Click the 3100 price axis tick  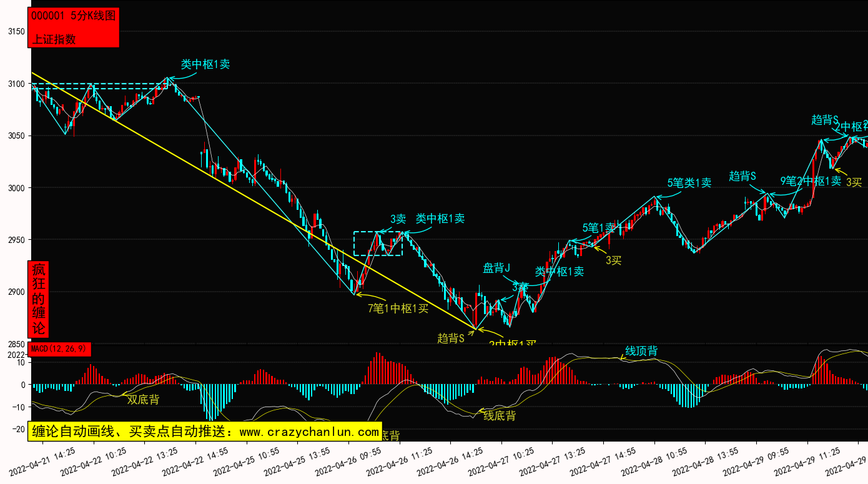click(17, 84)
